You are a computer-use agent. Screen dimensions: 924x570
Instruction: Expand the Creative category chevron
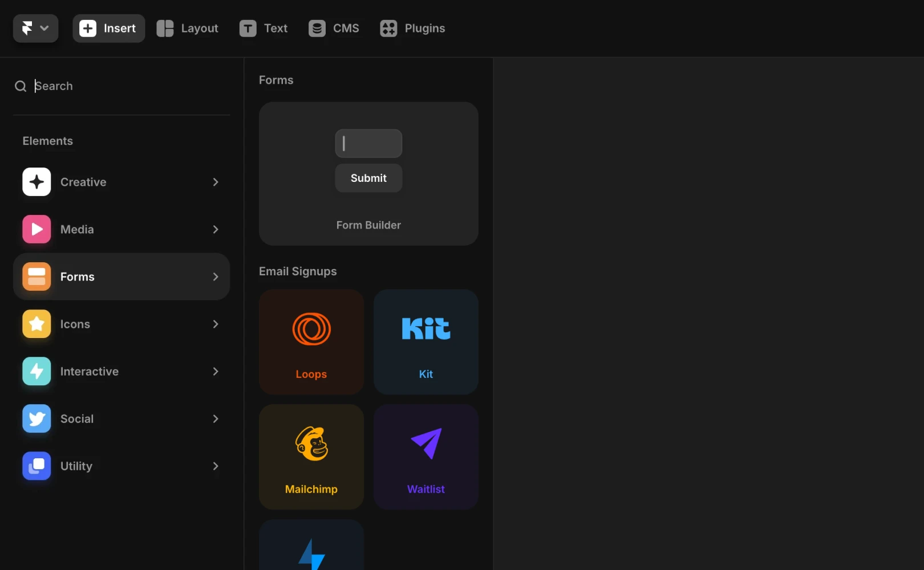[216, 182]
